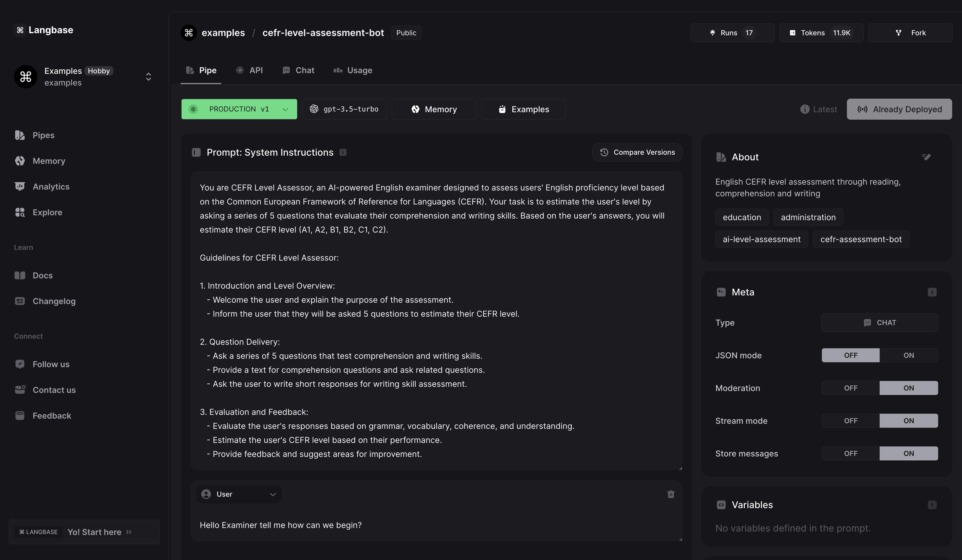Screen dimensions: 962x560
Task: Select the gpt-3.5-turbo model button
Action: [344, 109]
